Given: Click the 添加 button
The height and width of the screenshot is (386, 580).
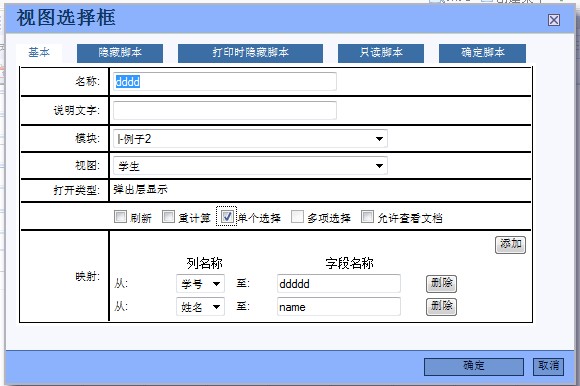Looking at the screenshot, I should click(x=510, y=244).
